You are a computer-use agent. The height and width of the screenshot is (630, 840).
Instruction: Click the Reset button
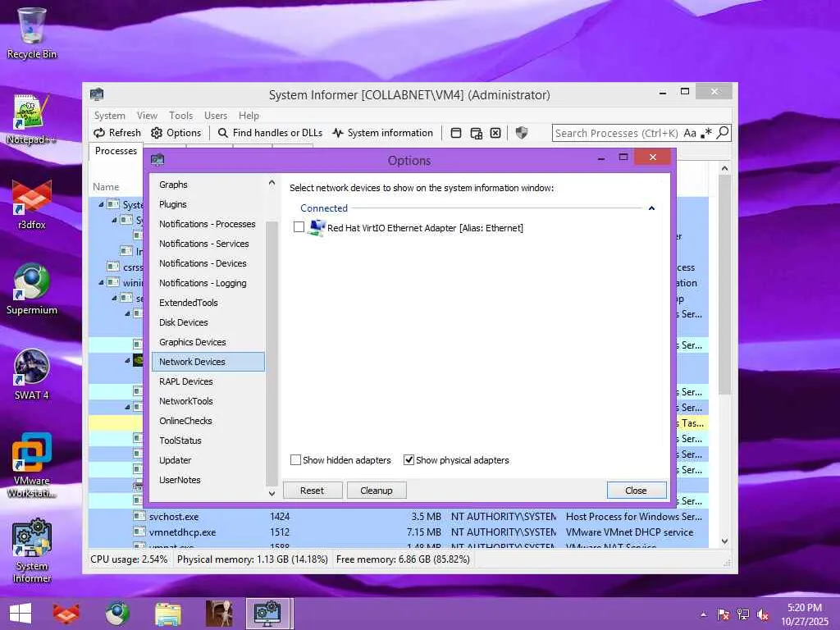pos(313,491)
